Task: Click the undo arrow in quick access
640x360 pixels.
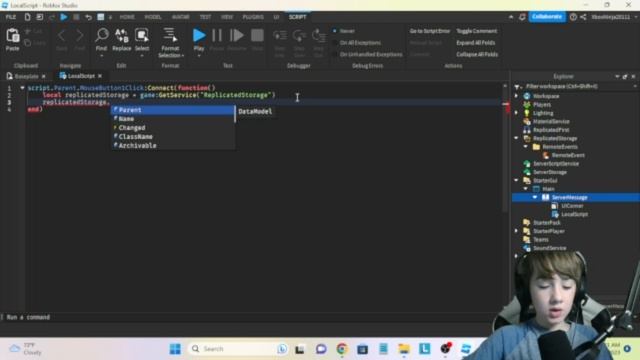Action: pyautogui.click(x=88, y=17)
